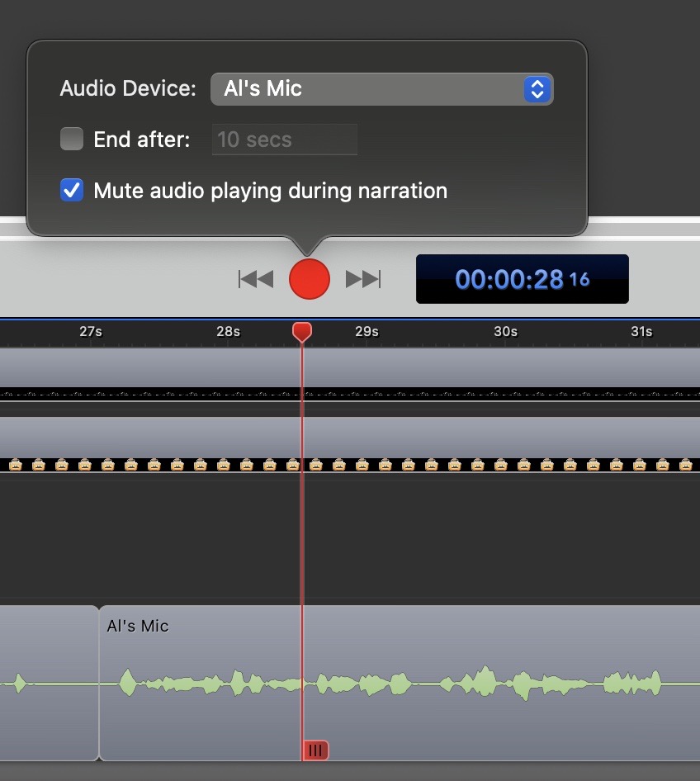Click the skip backward transport button
This screenshot has width=700, height=781.
(x=256, y=279)
